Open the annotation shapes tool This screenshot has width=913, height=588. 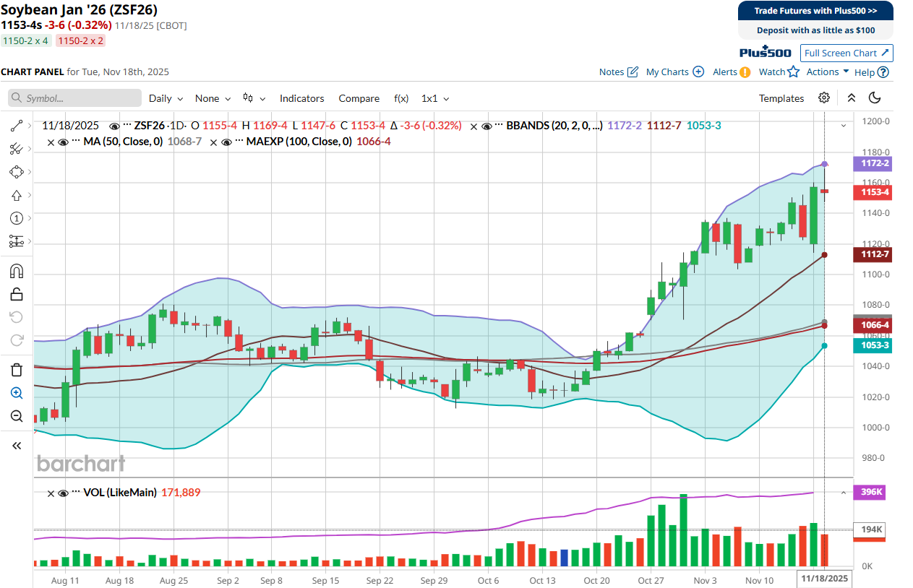(16, 172)
